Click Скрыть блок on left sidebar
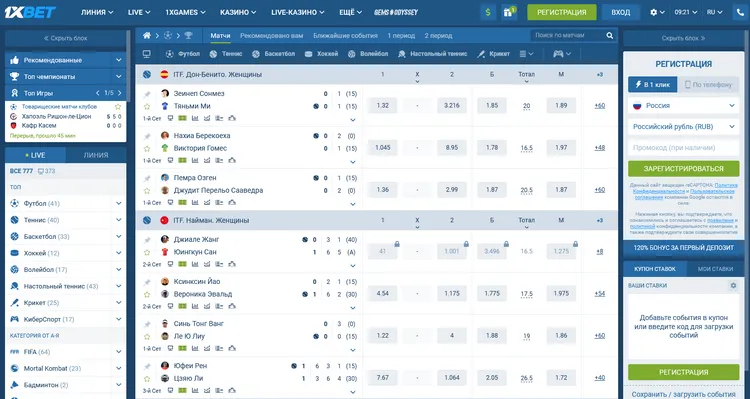 coord(66,38)
